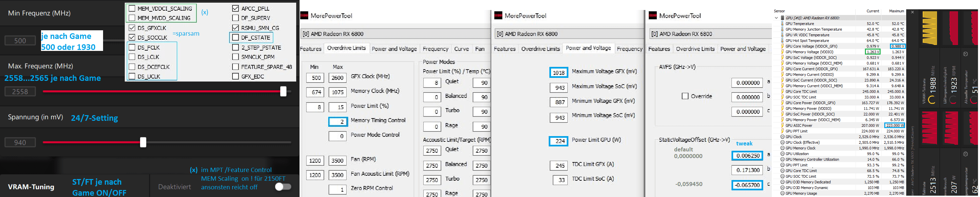Click the middle MorePowerTool window's red app icon
Viewport: 980px width, 197px height.
click(498, 16)
